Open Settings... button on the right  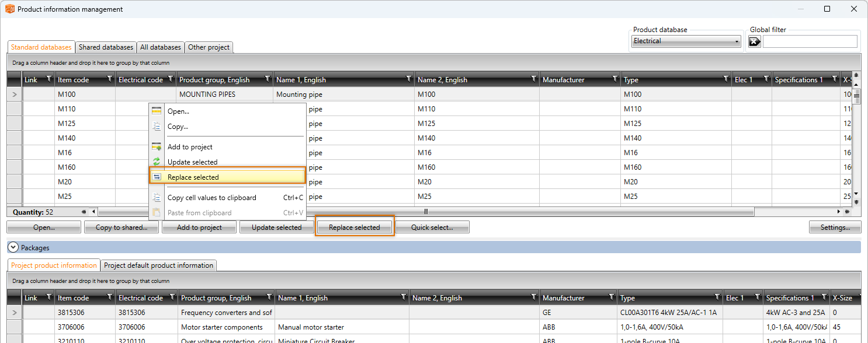(x=835, y=228)
